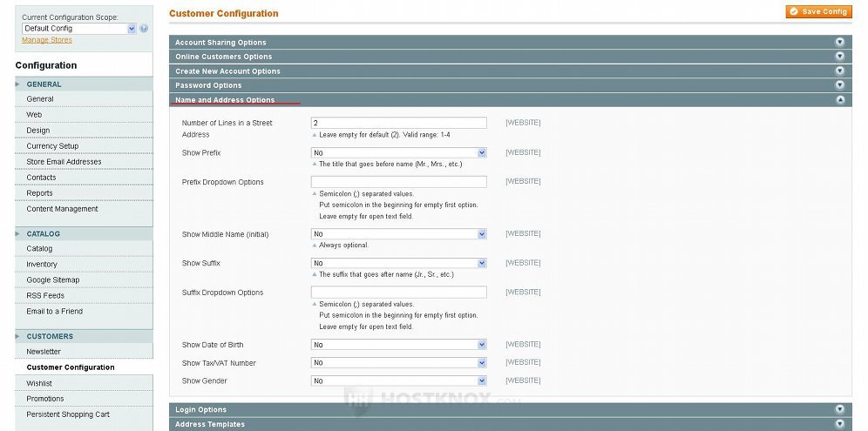Expand Online Customers Options arrow icon
The width and height of the screenshot is (868, 431).
[x=840, y=57]
